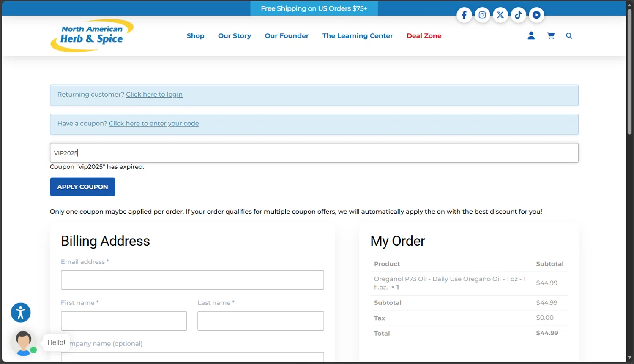Open the Shop menu

click(x=195, y=36)
